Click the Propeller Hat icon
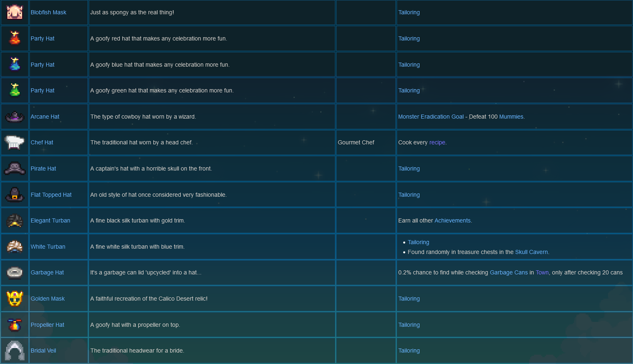Screen dimensions: 633x364 15,325
